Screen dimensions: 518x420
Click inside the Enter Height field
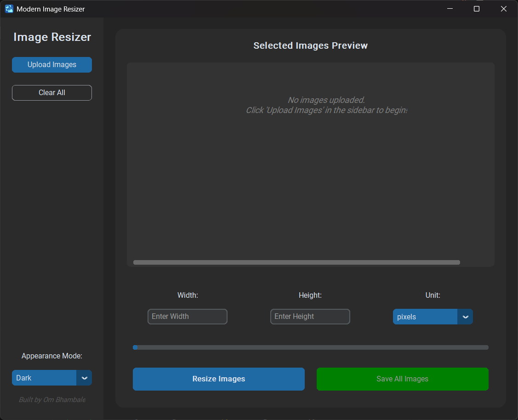point(310,317)
